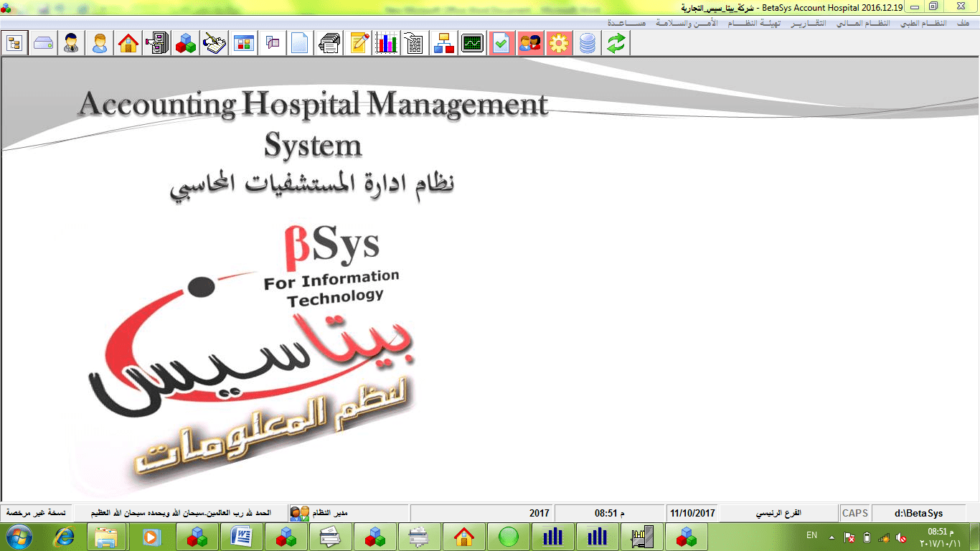Click the database cylinder toolbar icon
This screenshot has width=980, height=551.
pyautogui.click(x=588, y=43)
